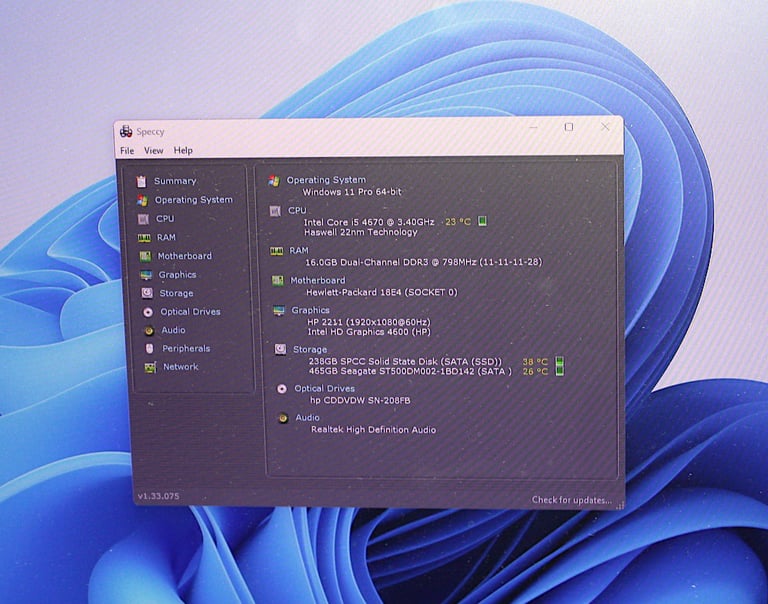Click the Summary clipboard icon in sidebar
768x604 pixels.
point(141,181)
